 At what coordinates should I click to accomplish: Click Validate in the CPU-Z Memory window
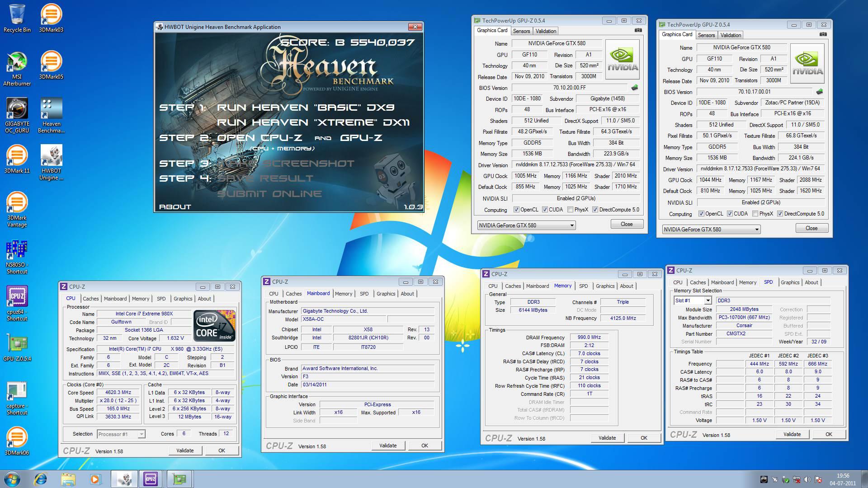click(607, 438)
